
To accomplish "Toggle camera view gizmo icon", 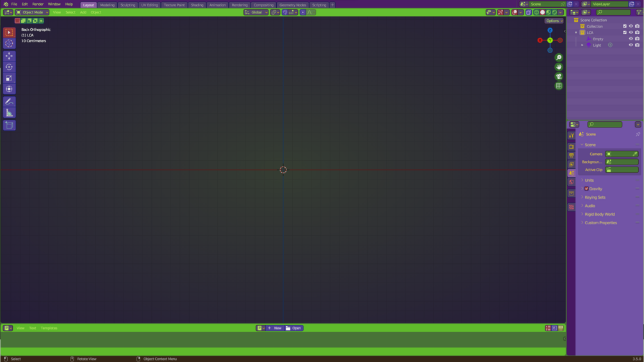I will click(x=559, y=76).
